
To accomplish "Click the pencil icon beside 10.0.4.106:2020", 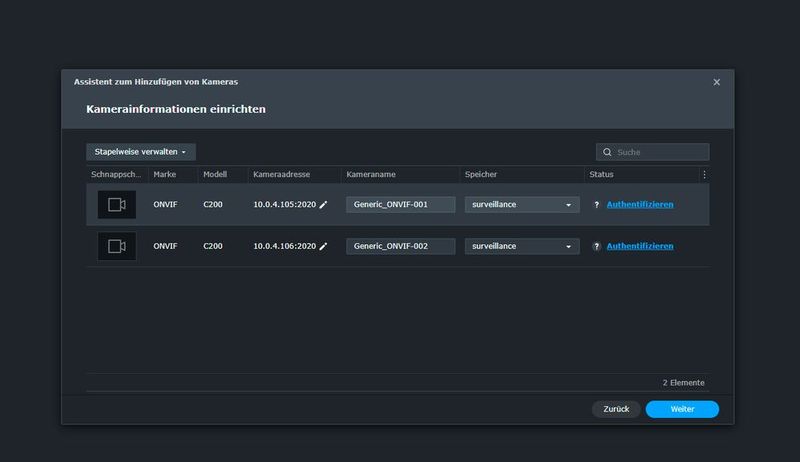I will click(323, 246).
